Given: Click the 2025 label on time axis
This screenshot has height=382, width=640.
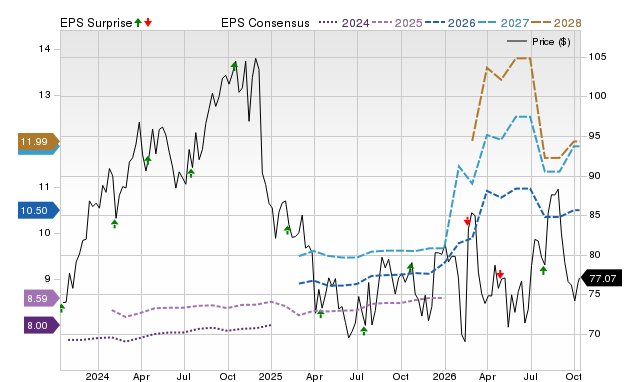Looking at the screenshot, I should 271,377.
